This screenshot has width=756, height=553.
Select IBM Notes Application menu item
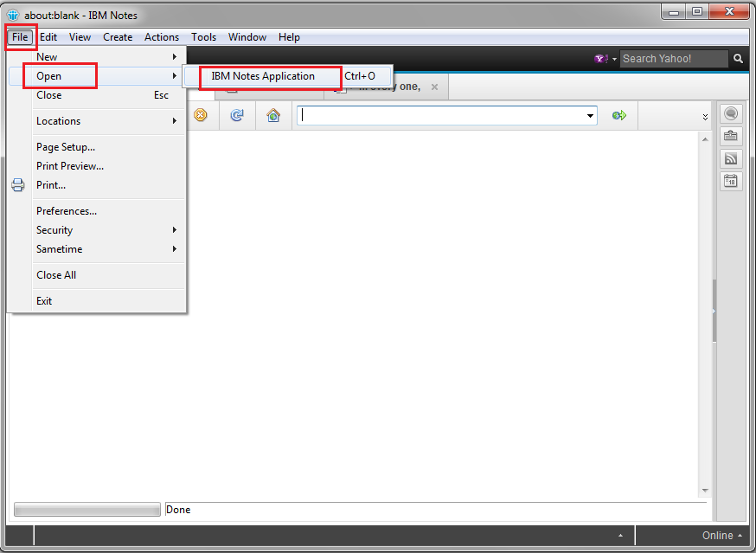pyautogui.click(x=287, y=76)
